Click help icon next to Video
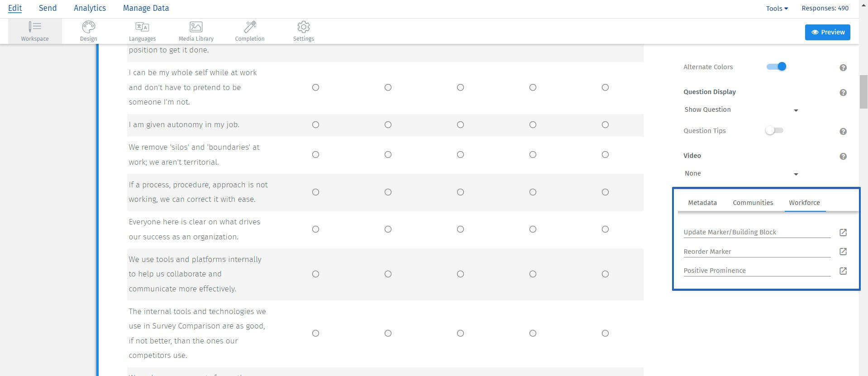Screen dimensions: 868x376 point(843,156)
